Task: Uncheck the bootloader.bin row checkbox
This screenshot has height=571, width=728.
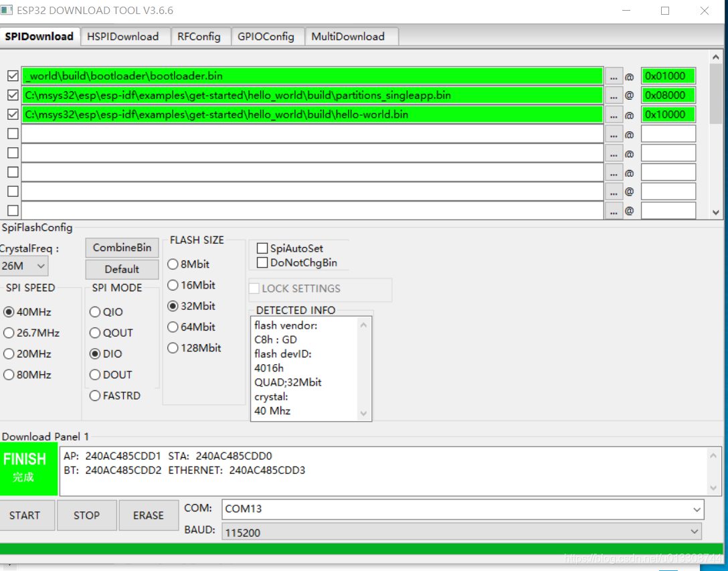Action: click(13, 76)
